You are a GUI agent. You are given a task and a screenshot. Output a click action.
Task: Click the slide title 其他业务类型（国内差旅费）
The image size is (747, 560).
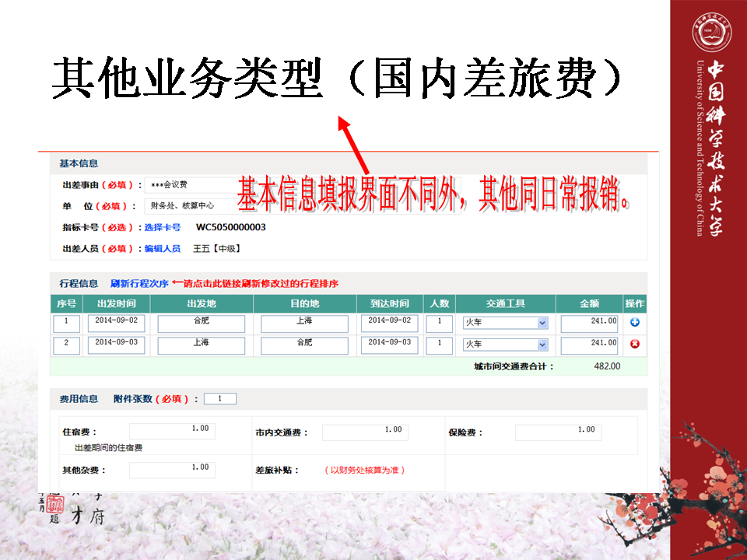click(336, 78)
